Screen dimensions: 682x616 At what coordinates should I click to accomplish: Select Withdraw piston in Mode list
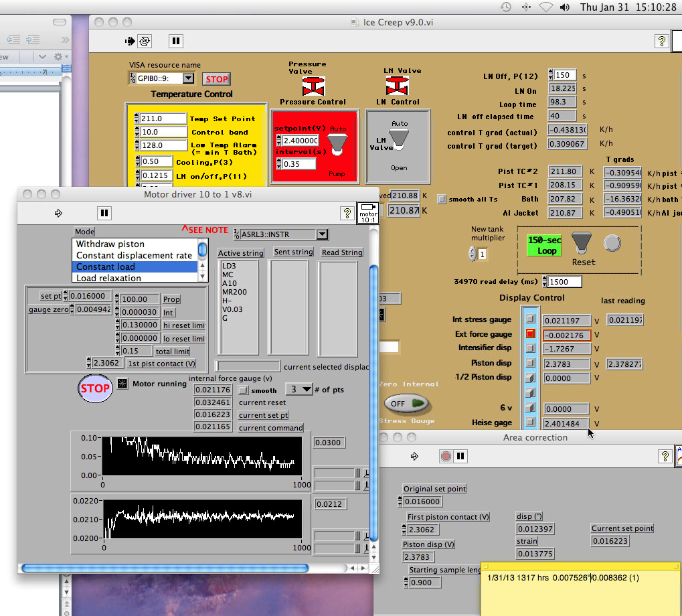tap(110, 244)
